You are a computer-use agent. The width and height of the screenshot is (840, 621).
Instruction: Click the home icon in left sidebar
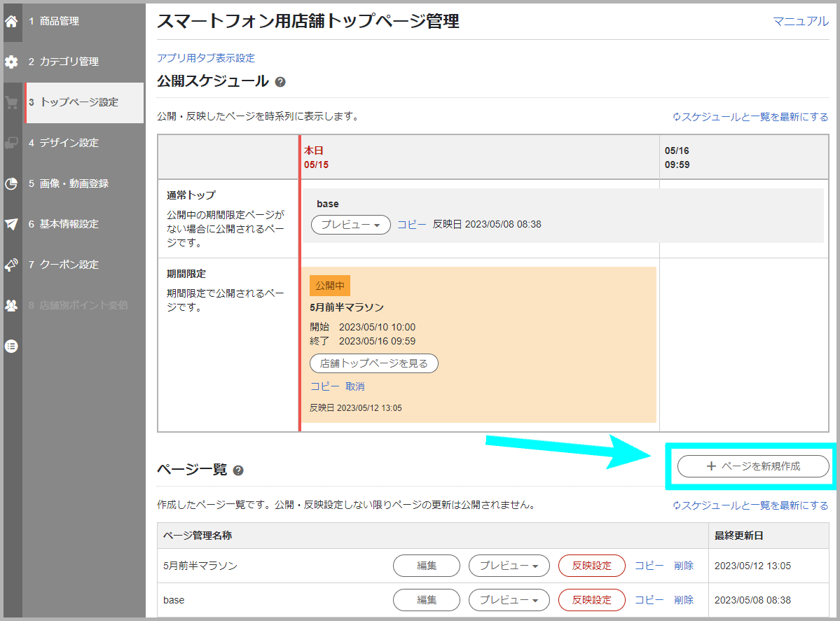point(11,22)
